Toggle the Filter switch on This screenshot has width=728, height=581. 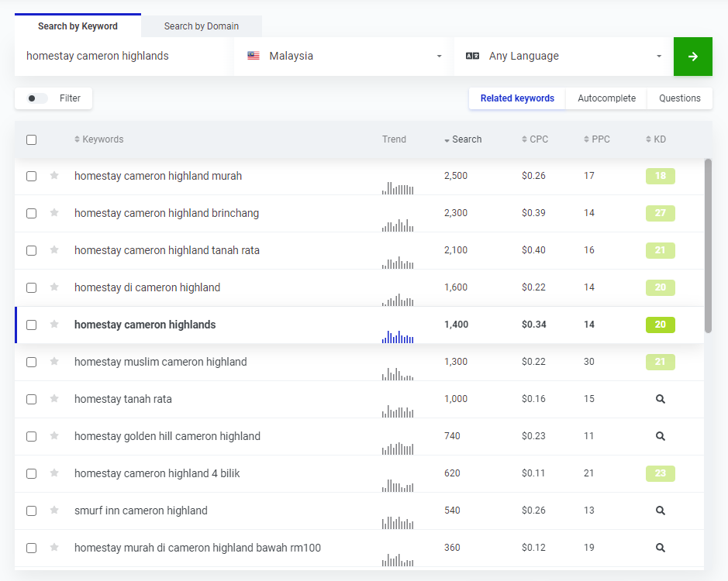(x=37, y=98)
